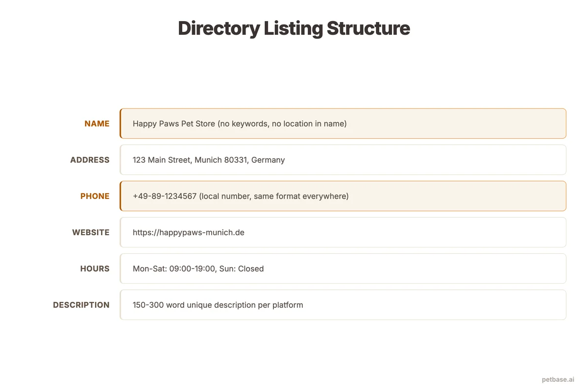Viewport: 588px width, 392px height.
Task: Open the happypaws-munich.de website link
Action: (189, 232)
